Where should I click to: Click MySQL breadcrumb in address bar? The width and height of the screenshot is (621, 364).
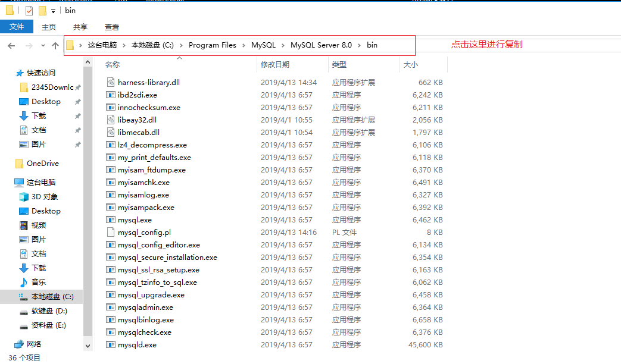263,45
